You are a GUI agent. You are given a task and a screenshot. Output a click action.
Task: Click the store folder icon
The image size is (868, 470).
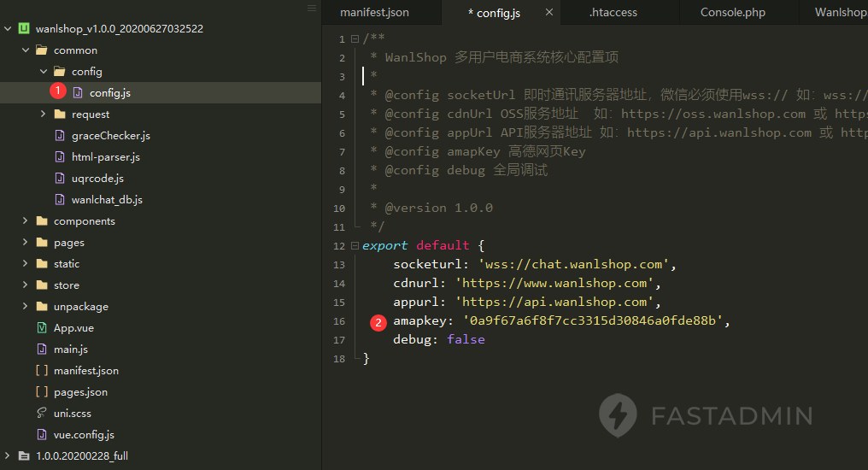click(42, 285)
